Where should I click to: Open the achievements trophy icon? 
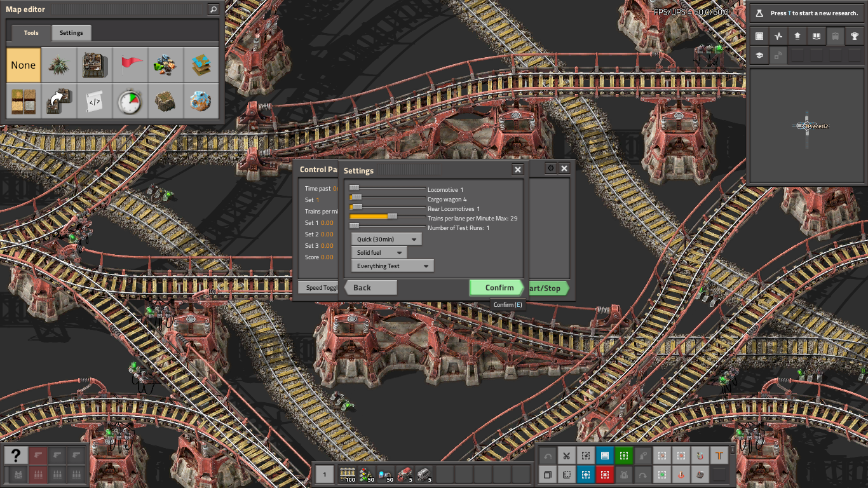point(855,36)
